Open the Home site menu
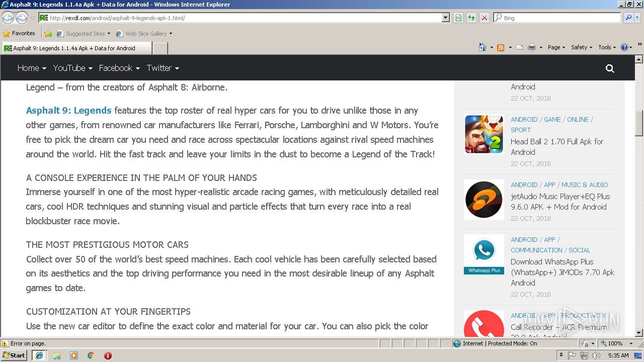Image resolution: width=644 pixels, height=362 pixels. [32, 68]
